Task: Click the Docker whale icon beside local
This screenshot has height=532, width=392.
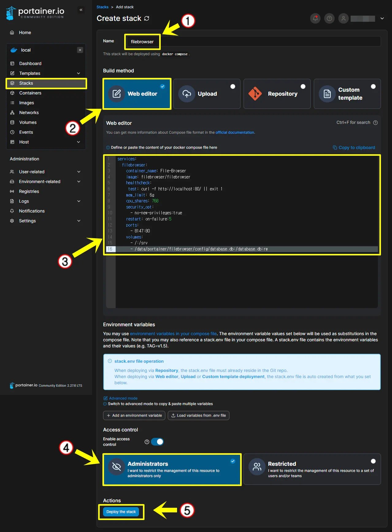Action: click(14, 50)
